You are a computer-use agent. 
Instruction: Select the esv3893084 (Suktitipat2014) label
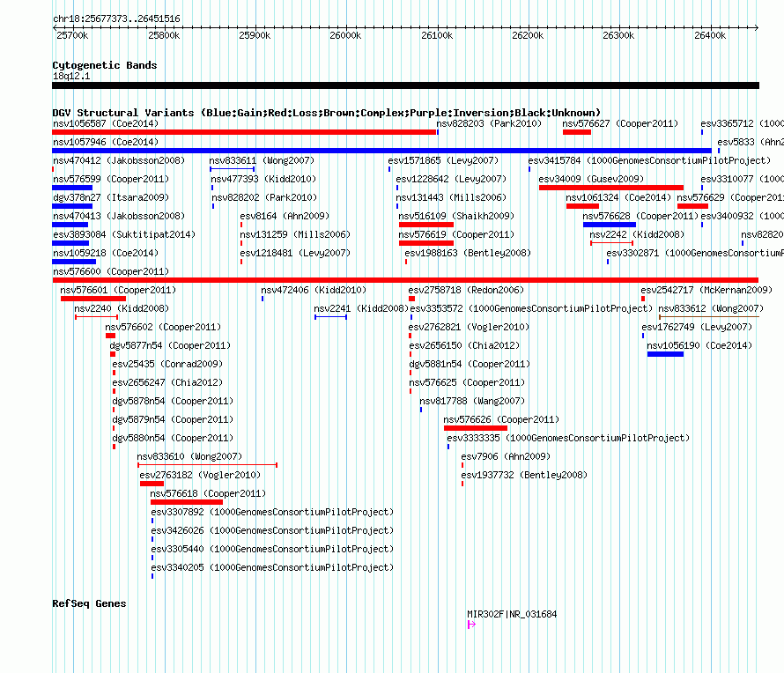click(124, 234)
